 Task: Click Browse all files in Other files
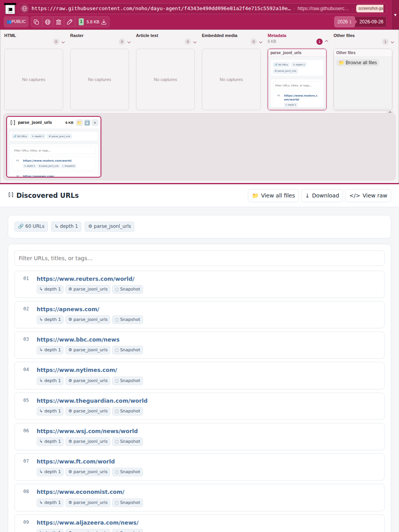(358, 63)
